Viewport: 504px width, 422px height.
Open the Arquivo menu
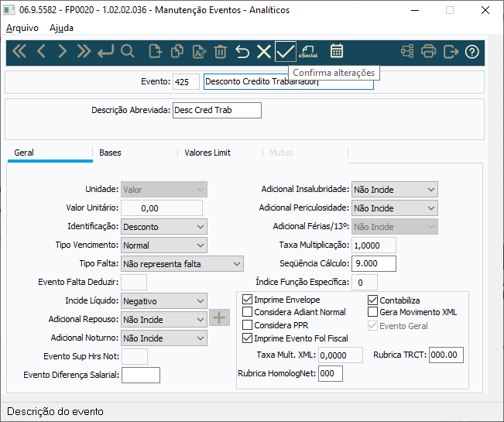tap(22, 28)
